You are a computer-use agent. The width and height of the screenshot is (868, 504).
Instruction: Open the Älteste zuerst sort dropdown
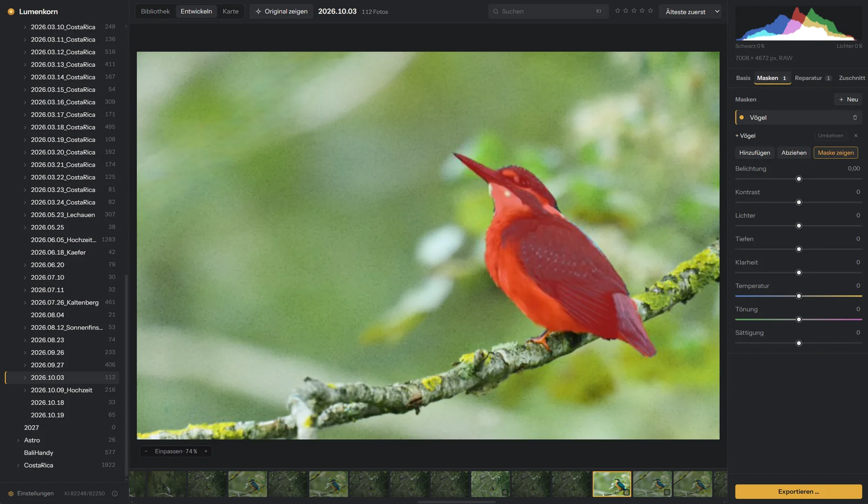690,12
